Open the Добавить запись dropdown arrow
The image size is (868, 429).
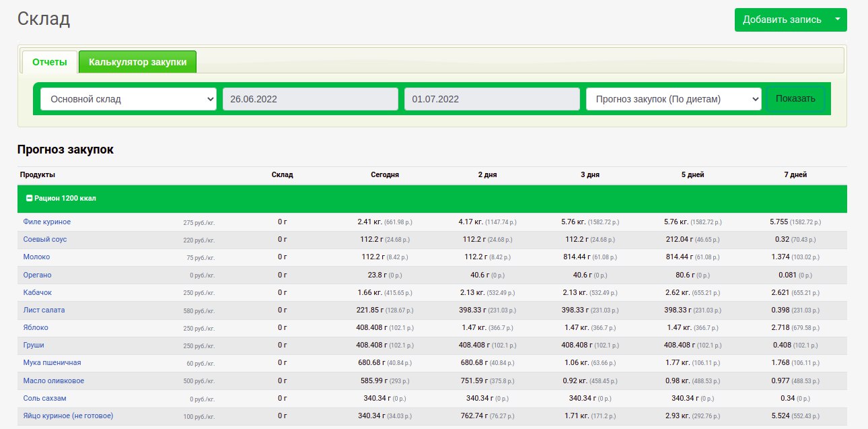coord(838,20)
